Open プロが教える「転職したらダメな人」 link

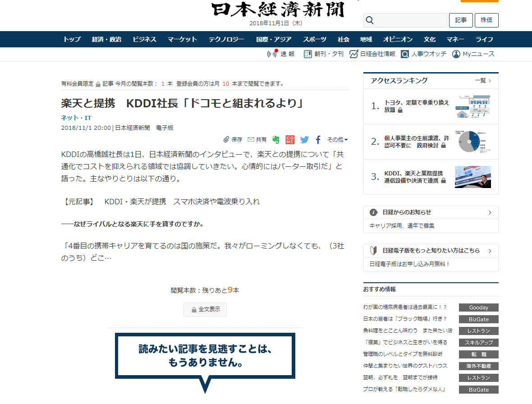coord(404,389)
